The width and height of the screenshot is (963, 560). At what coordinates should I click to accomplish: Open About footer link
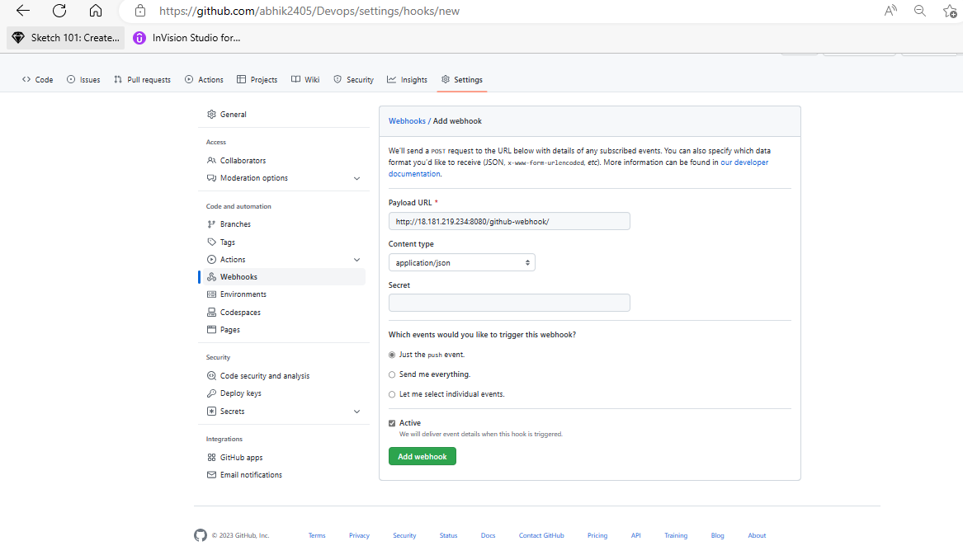click(x=757, y=535)
